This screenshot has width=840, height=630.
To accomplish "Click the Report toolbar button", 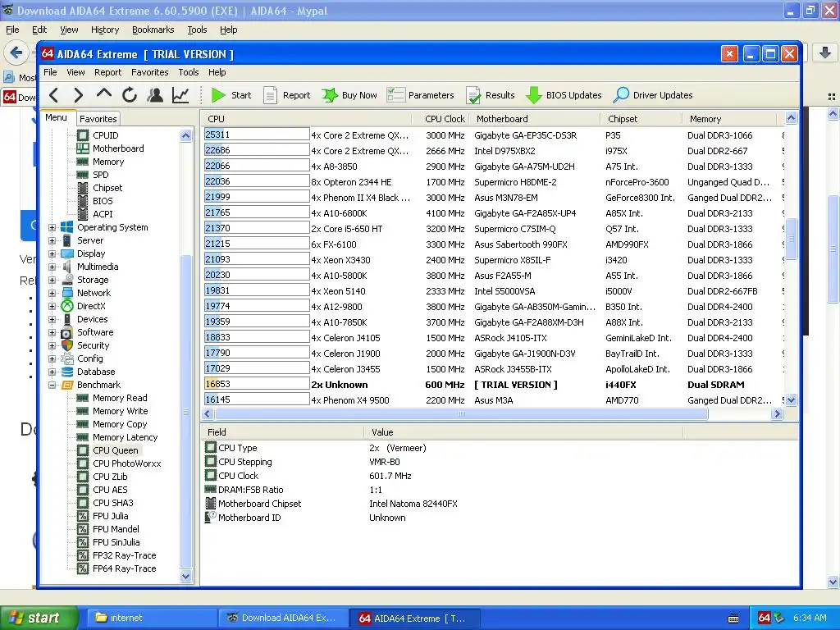I will pos(287,95).
